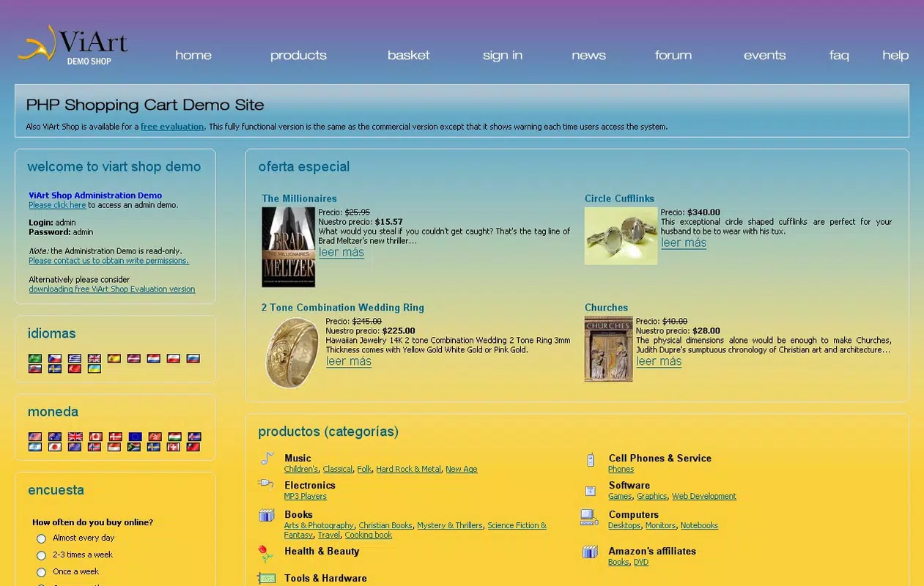Image resolution: width=924 pixels, height=586 pixels.
Task: Go to the products menu
Action: [298, 56]
